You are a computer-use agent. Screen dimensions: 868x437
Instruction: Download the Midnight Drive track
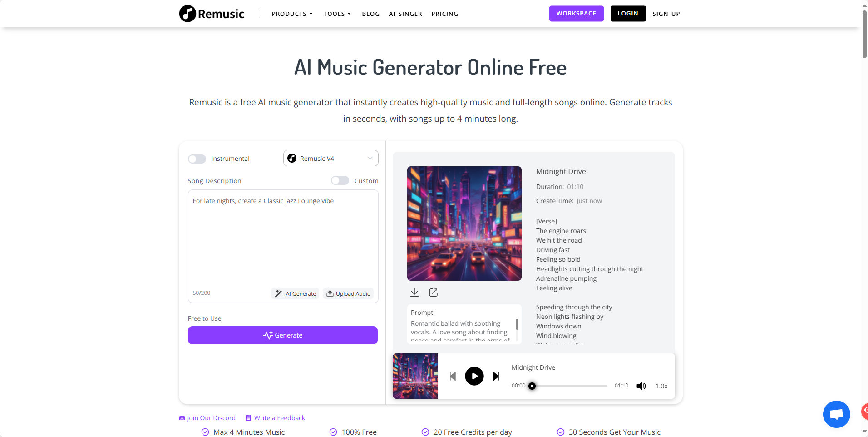414,292
